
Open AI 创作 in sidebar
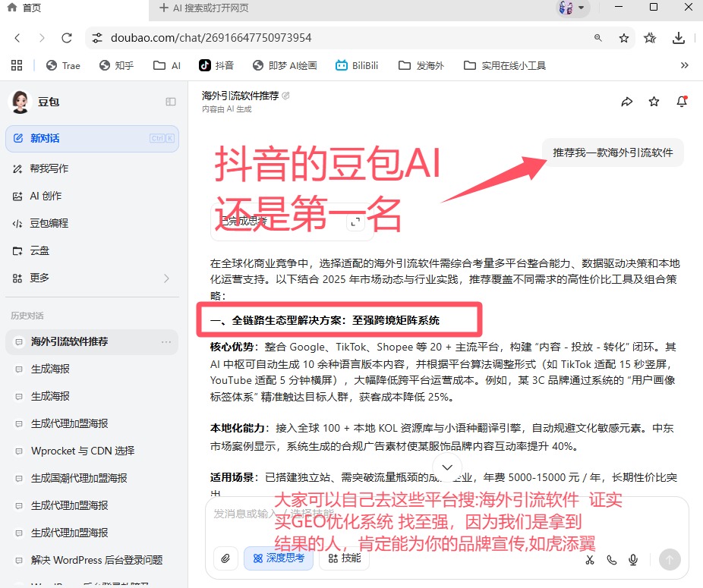pyautogui.click(x=92, y=196)
